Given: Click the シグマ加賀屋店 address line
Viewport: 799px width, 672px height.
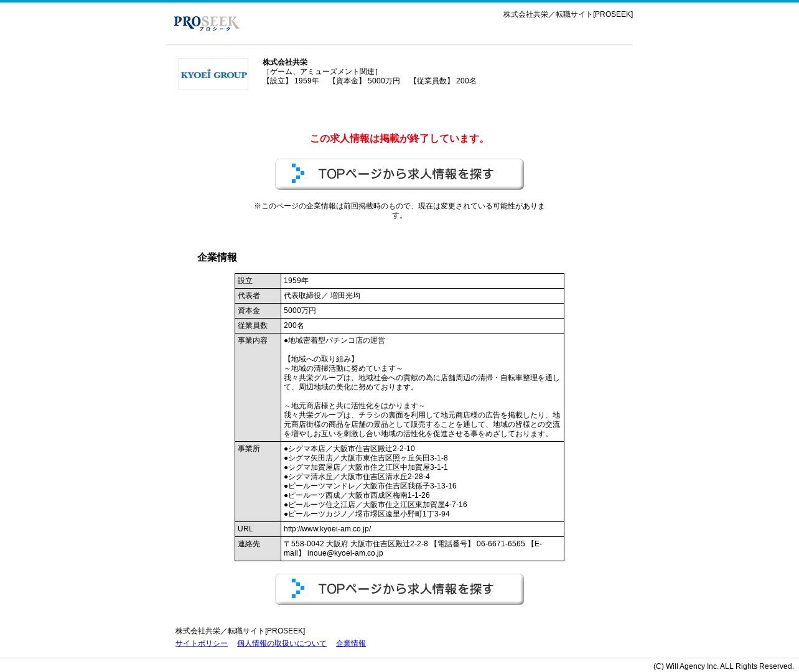Looking at the screenshot, I should pyautogui.click(x=366, y=468).
